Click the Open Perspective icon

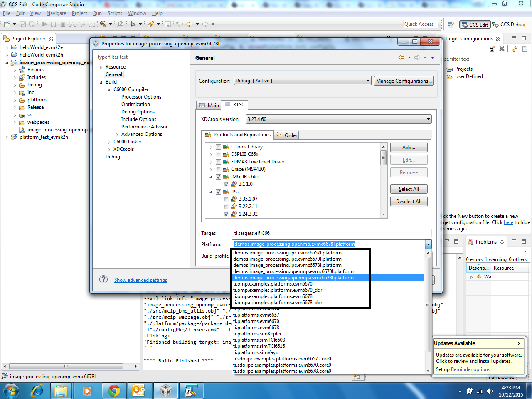451,25
